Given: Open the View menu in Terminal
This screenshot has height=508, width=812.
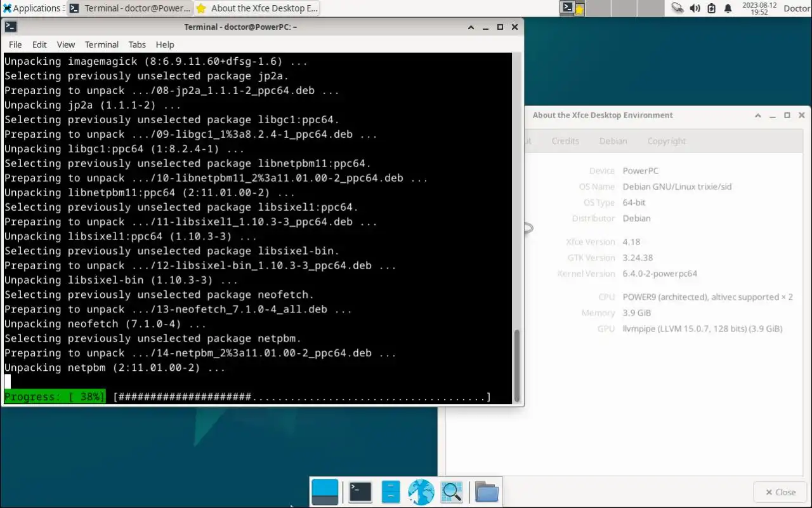Looking at the screenshot, I should (66, 44).
